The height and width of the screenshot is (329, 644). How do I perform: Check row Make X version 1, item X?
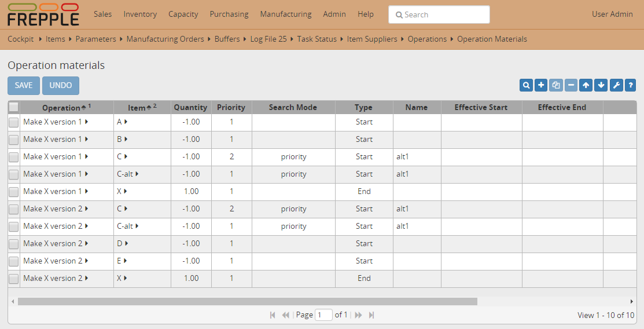click(x=13, y=192)
